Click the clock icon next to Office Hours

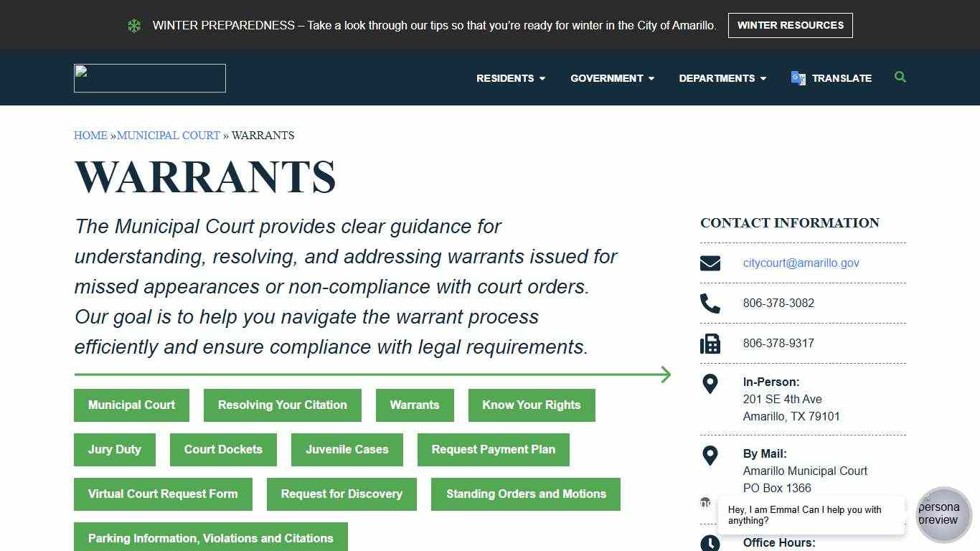tap(710, 542)
